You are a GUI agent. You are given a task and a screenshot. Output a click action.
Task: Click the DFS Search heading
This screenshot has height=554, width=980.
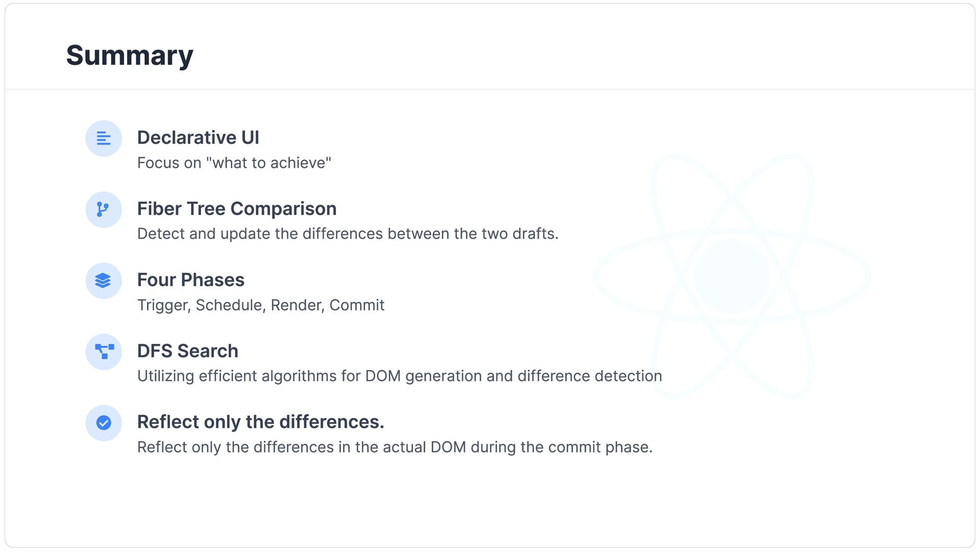(x=188, y=351)
